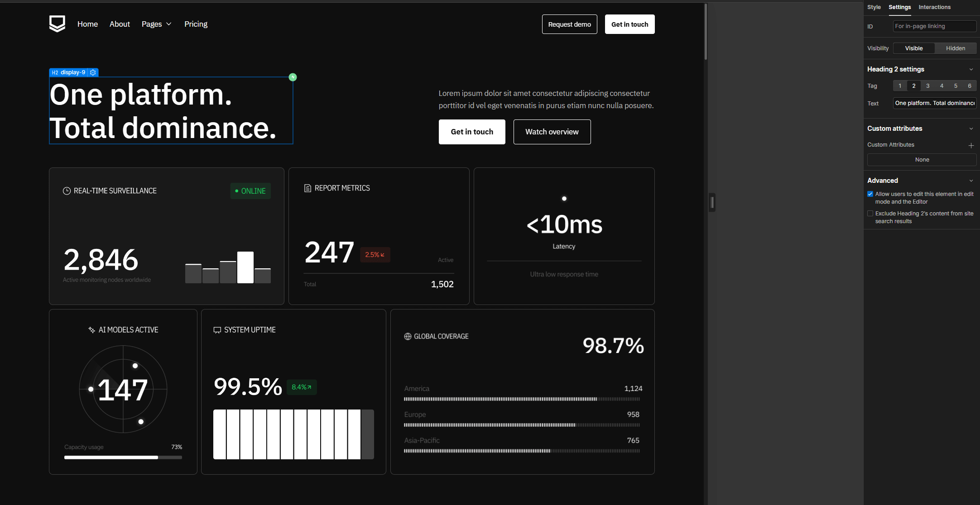This screenshot has width=980, height=505.
Task: Select heading tag 6
Action: click(x=970, y=86)
